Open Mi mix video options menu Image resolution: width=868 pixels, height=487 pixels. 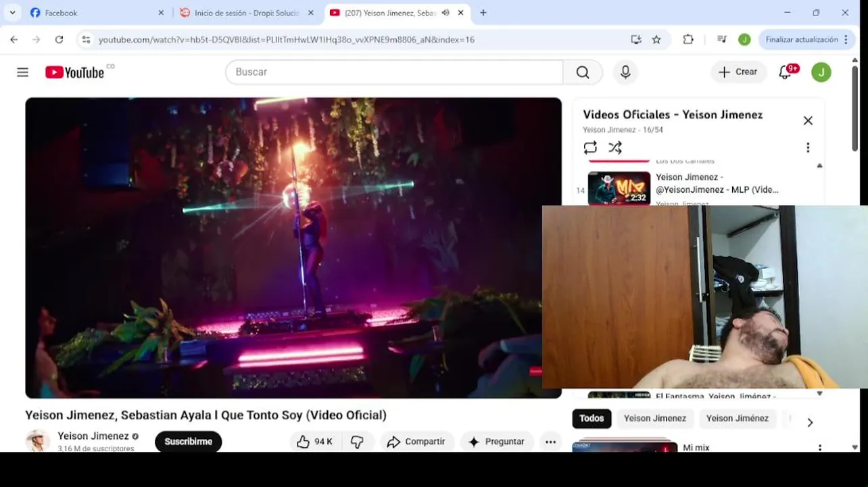point(820,448)
